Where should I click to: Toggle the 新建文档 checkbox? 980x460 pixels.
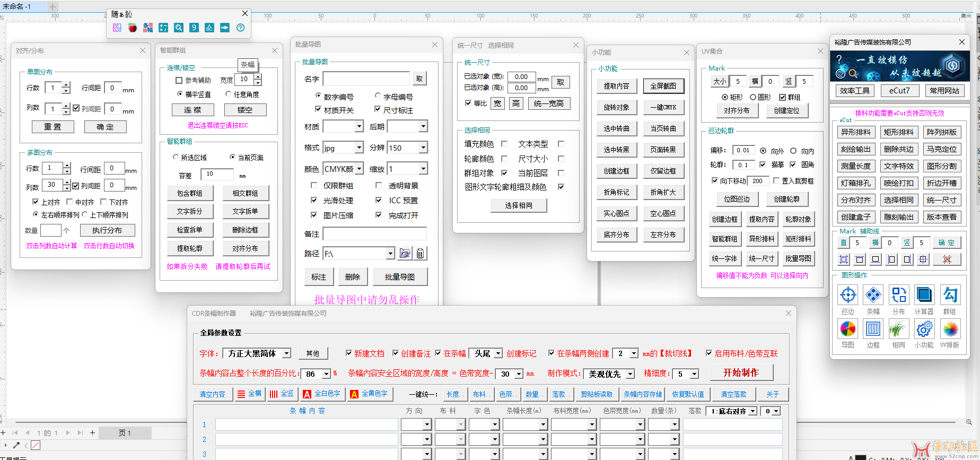tap(348, 353)
